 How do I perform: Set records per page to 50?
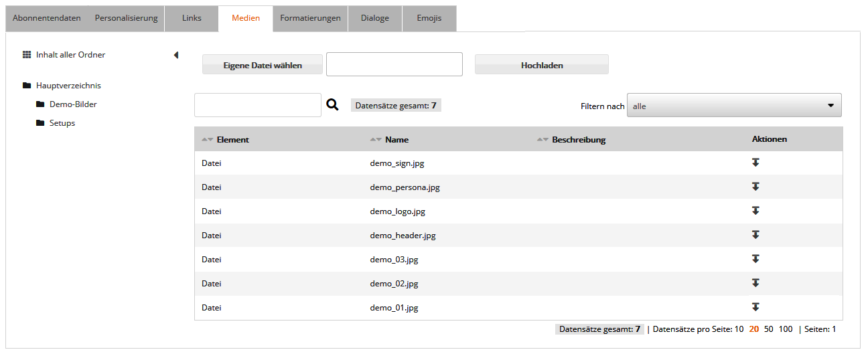click(769, 329)
